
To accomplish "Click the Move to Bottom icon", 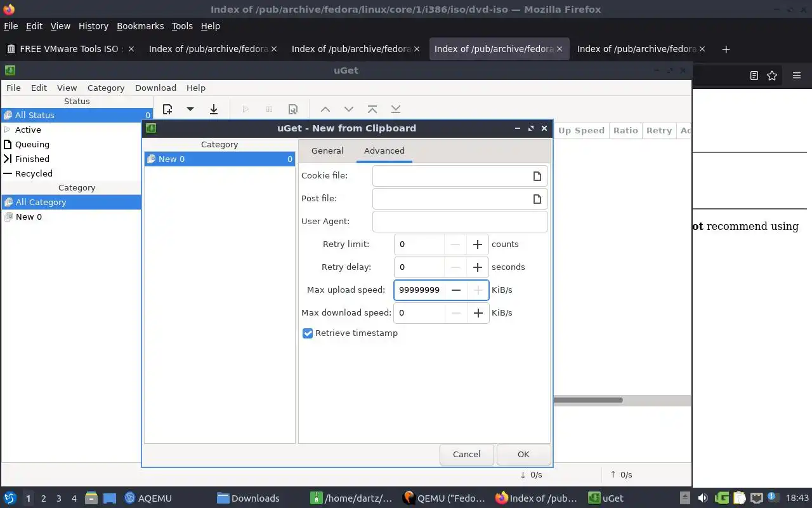I will [x=396, y=109].
